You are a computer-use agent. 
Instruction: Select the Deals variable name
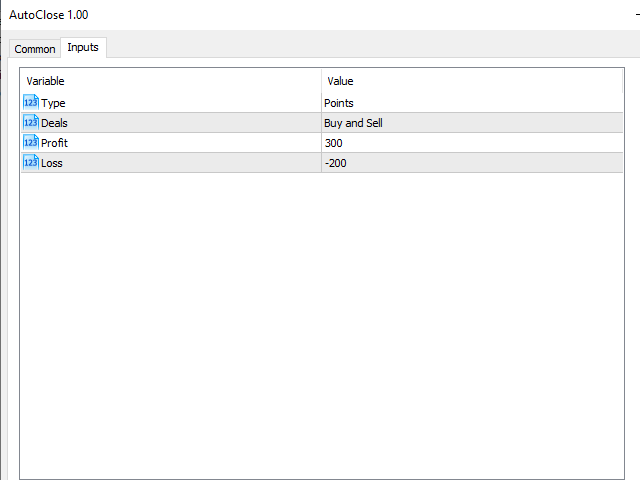click(x=54, y=123)
